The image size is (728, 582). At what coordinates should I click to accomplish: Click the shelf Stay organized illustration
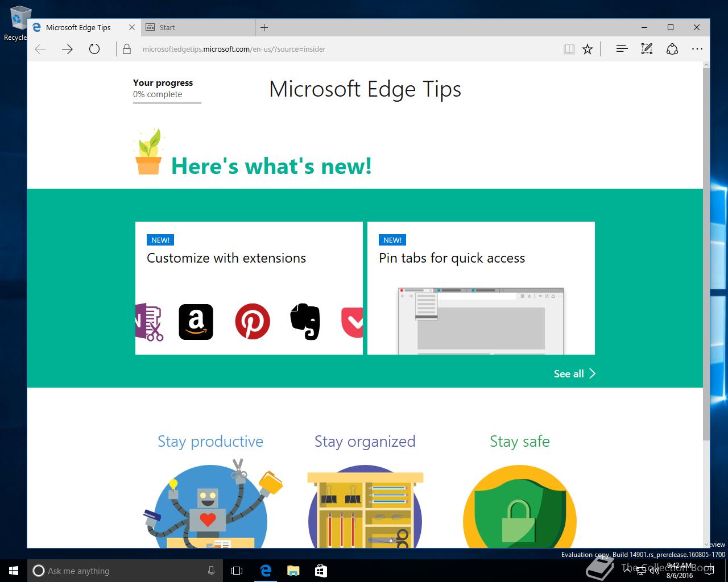[x=365, y=507]
